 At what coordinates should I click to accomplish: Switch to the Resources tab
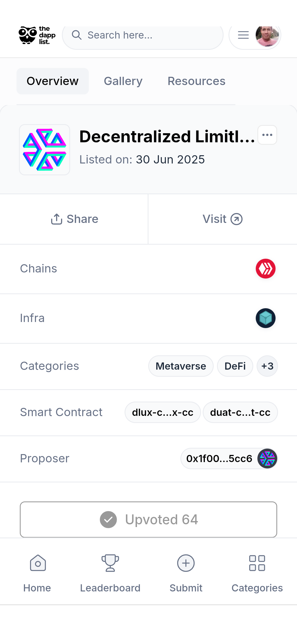pyautogui.click(x=197, y=81)
